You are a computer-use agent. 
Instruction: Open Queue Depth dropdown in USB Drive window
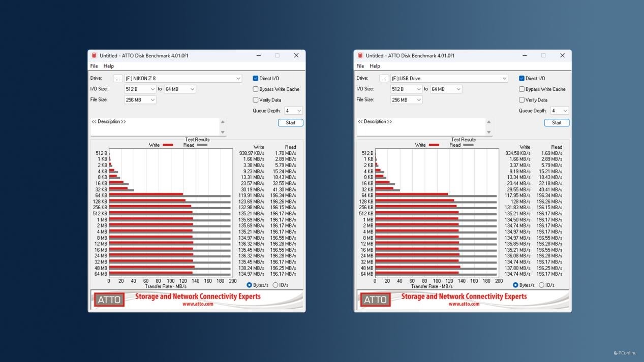pos(559,111)
